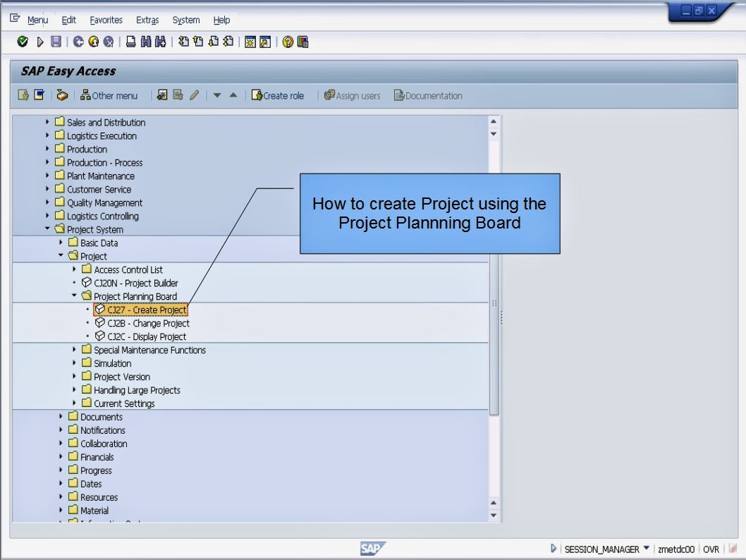Click the Back navigation icon
The width and height of the screenshot is (746, 560).
78,43
